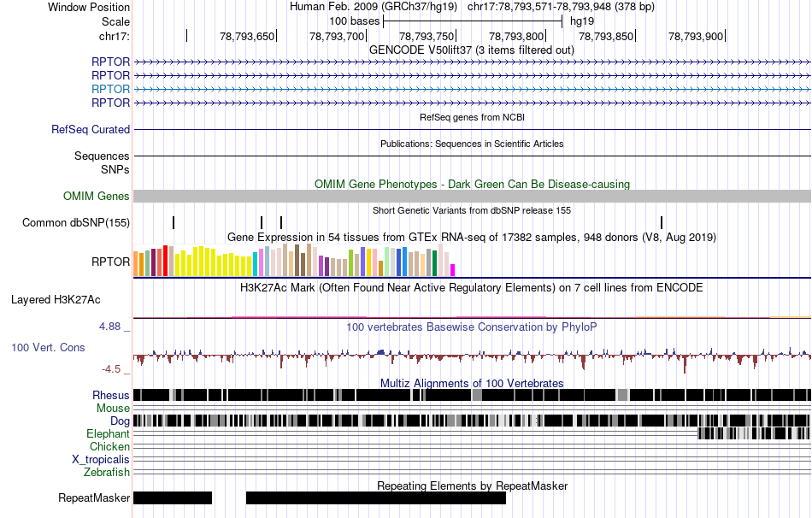Image resolution: width=812 pixels, height=518 pixels.
Task: Select dbSNP tick just before 78,793,650
Action: pyautogui.click(x=262, y=223)
